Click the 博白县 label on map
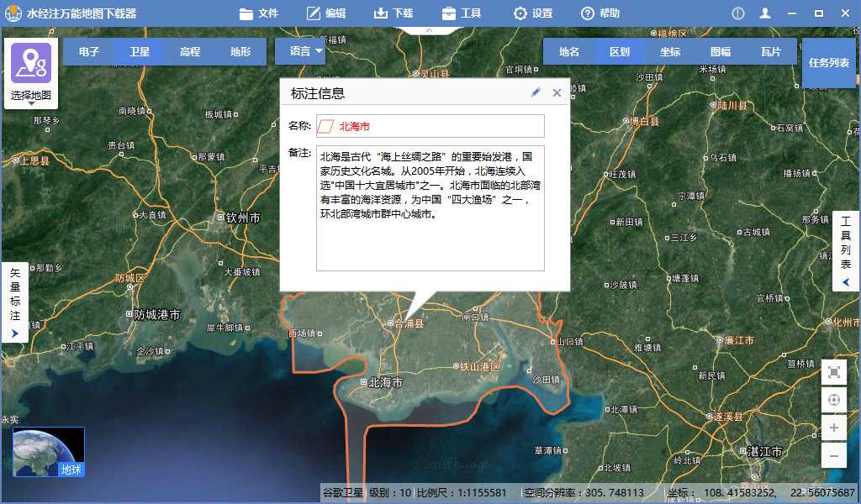The width and height of the screenshot is (861, 504). tap(645, 121)
